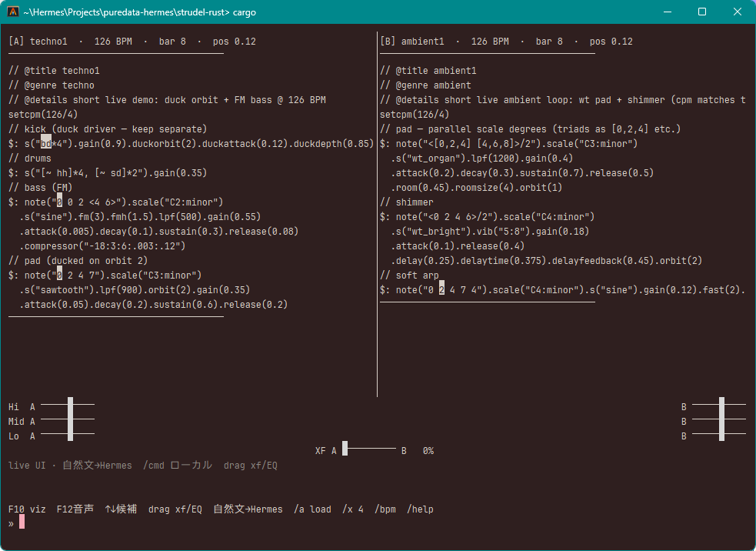Click the crossfader B end label
756x551 pixels.
coord(404,451)
